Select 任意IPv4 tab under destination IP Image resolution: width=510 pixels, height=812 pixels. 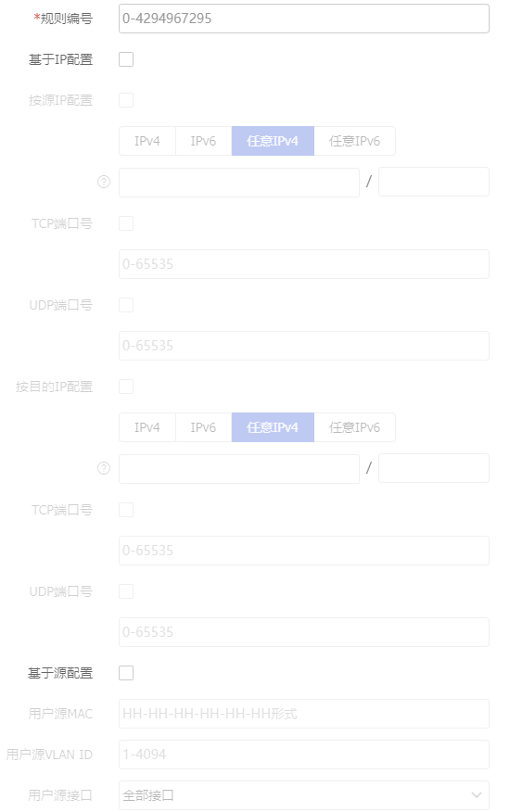pyautogui.click(x=273, y=427)
